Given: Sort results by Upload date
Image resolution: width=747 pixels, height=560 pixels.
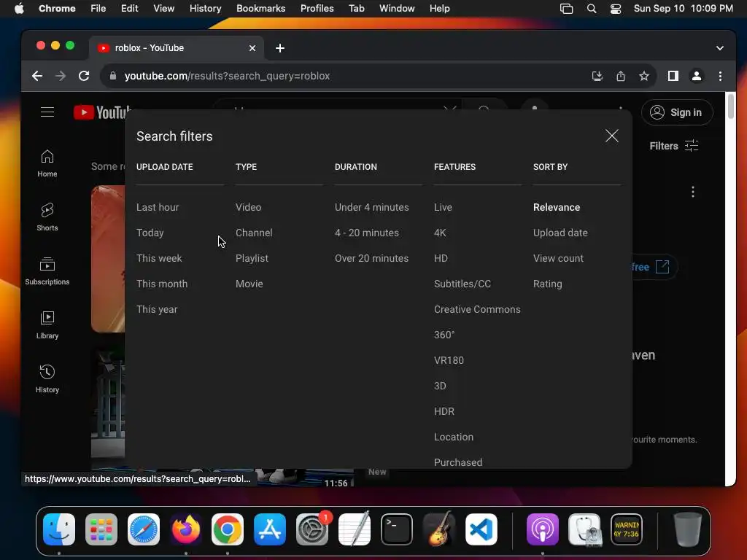Looking at the screenshot, I should pos(560,233).
